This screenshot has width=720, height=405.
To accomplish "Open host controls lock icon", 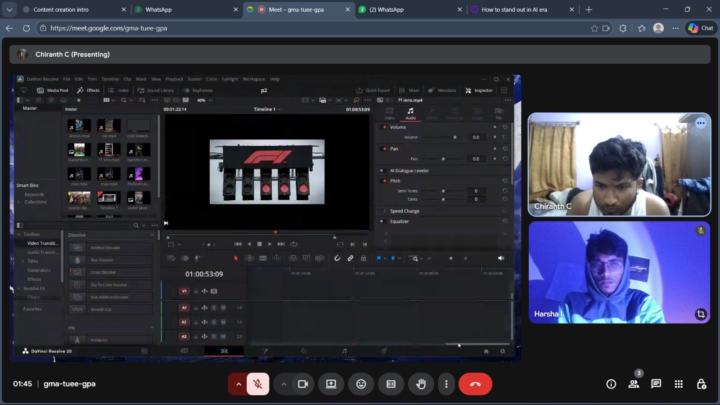I will [x=702, y=384].
